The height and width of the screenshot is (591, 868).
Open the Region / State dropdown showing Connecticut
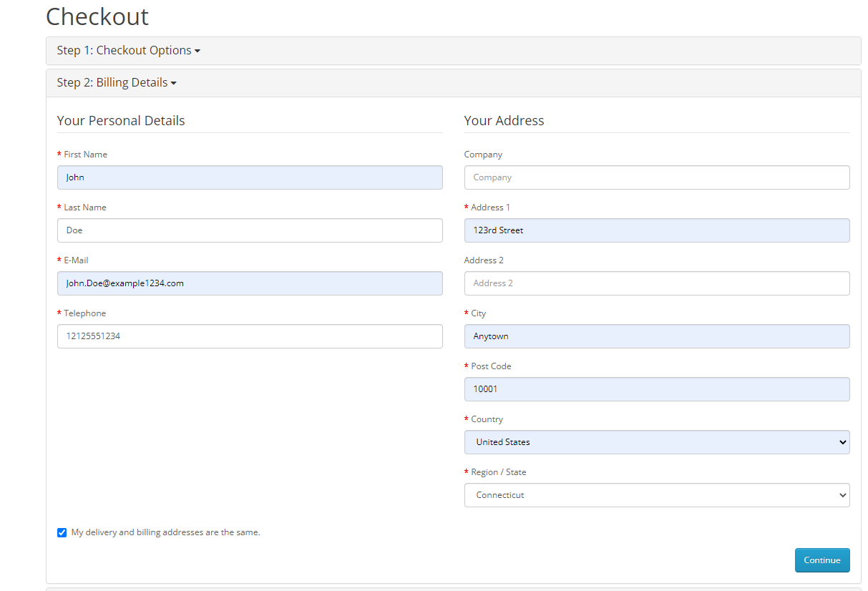click(x=656, y=495)
